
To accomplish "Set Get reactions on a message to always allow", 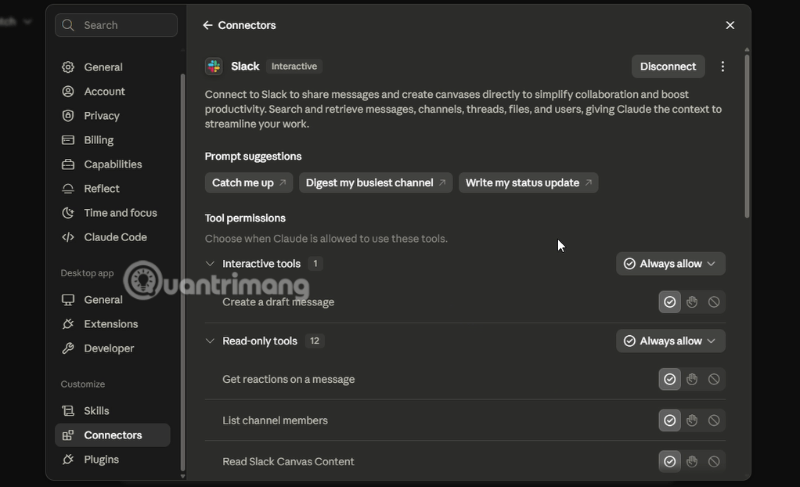I will tap(670, 379).
